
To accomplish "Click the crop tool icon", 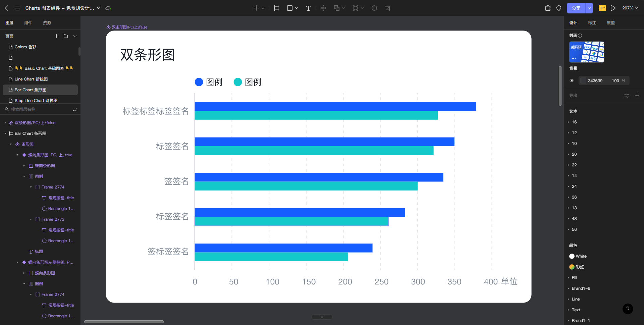I will pyautogui.click(x=388, y=8).
